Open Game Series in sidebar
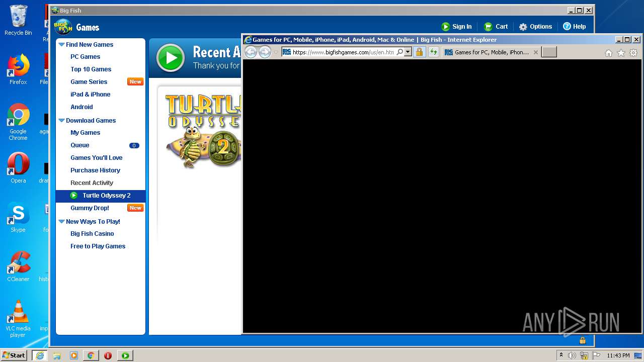The height and width of the screenshot is (362, 644). pos(89,82)
